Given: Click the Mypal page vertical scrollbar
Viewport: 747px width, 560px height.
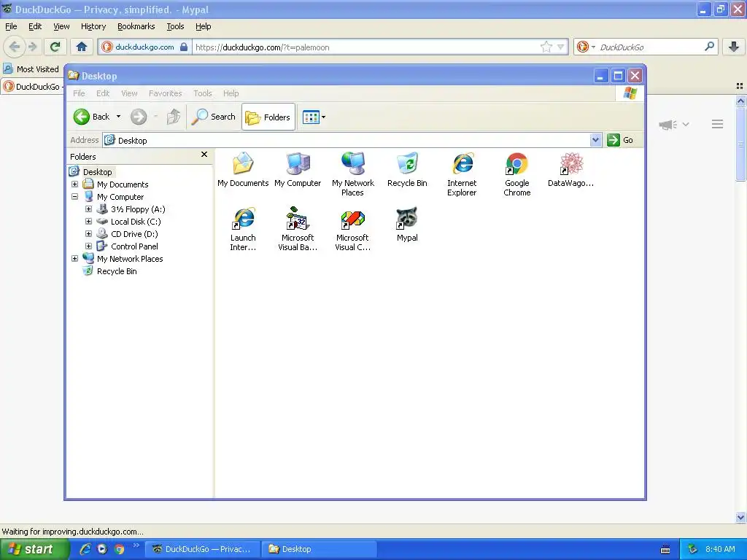Looking at the screenshot, I should pos(740,144).
